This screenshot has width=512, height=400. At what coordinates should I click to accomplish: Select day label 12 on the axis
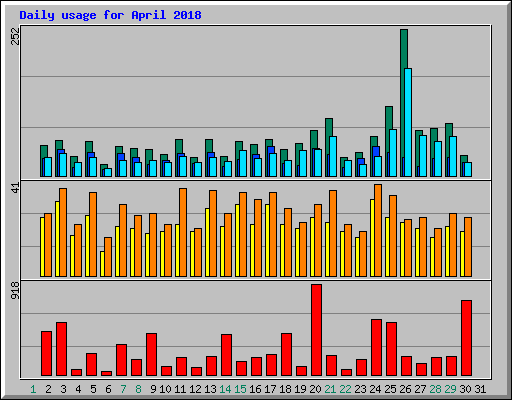pos(195,389)
